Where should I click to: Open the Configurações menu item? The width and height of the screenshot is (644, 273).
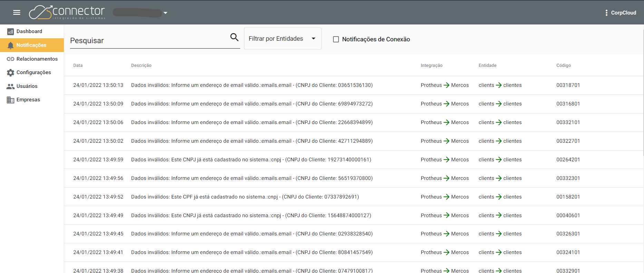point(32,72)
